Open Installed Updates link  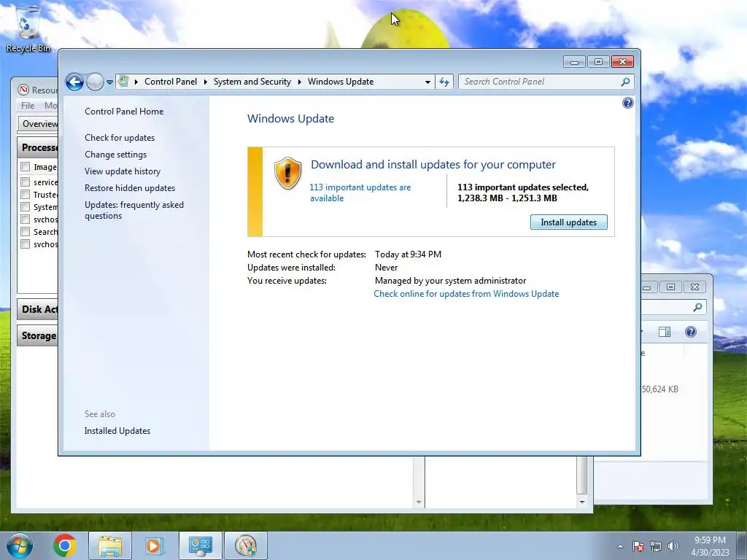[x=117, y=431]
